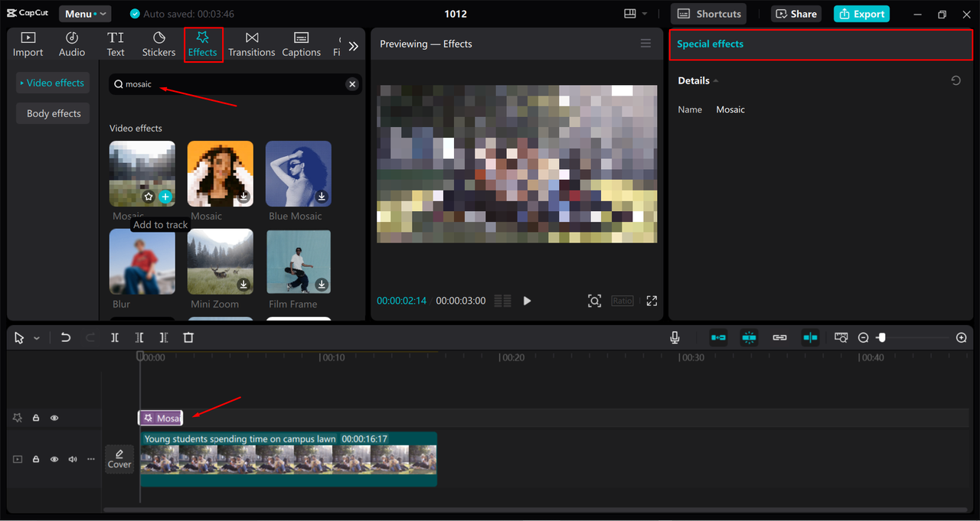Toggle clip linkage
The width and height of the screenshot is (980, 521).
pos(779,337)
